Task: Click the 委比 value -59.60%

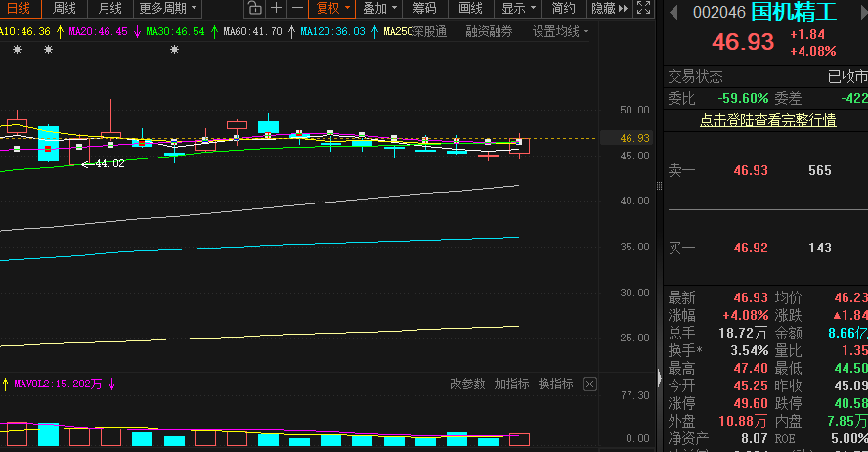Action: click(743, 98)
